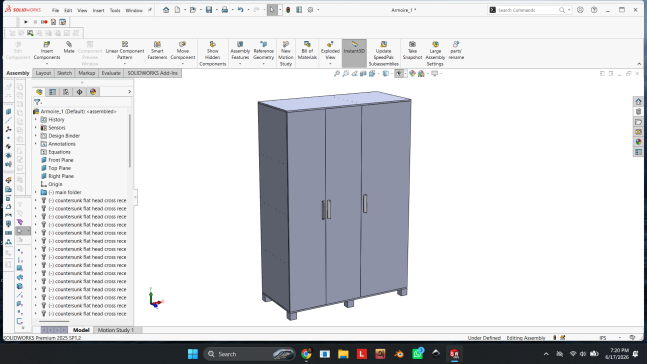Click the Section View icon in the view toolbar

363,73
